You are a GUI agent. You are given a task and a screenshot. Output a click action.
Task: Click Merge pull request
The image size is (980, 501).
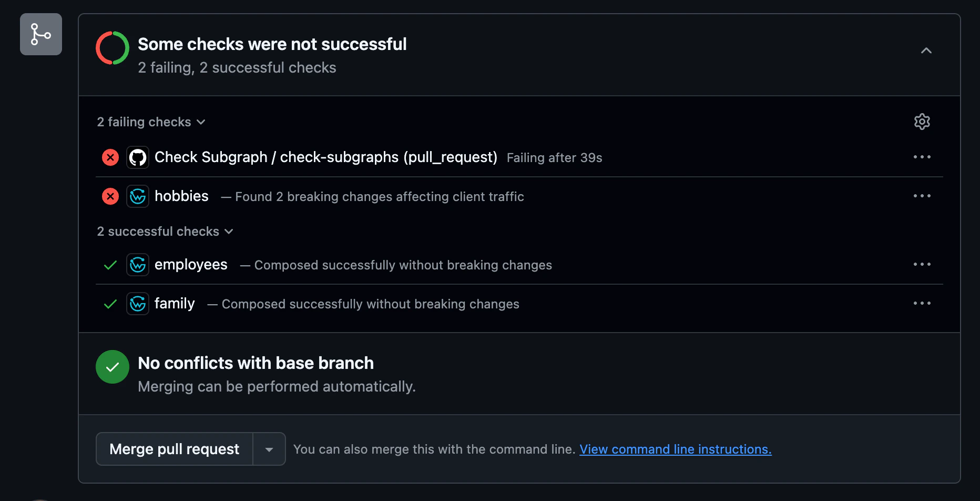click(x=173, y=448)
